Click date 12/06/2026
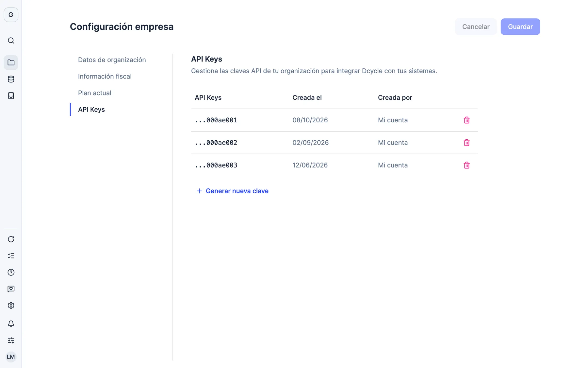 point(310,165)
